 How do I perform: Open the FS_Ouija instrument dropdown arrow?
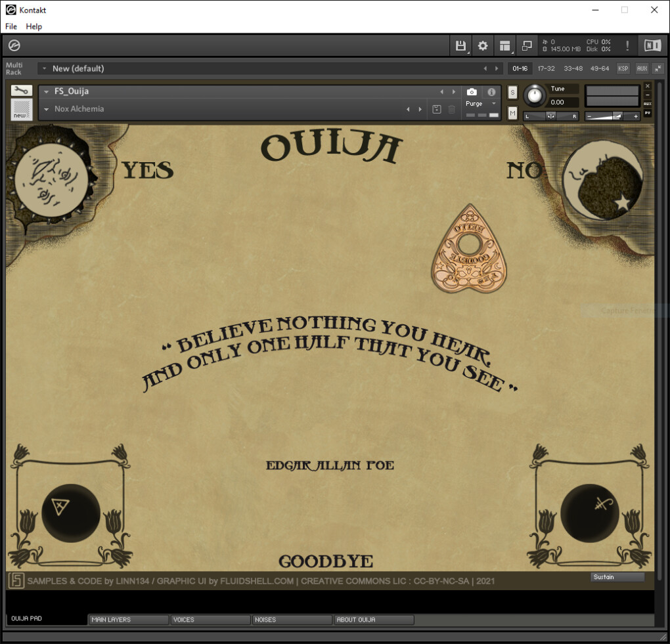46,92
